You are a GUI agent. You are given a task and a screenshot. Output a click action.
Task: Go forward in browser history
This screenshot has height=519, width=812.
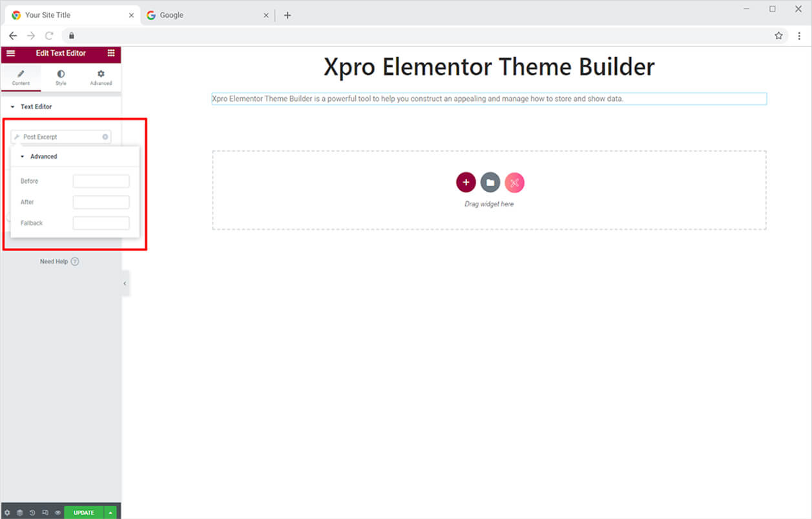point(31,36)
